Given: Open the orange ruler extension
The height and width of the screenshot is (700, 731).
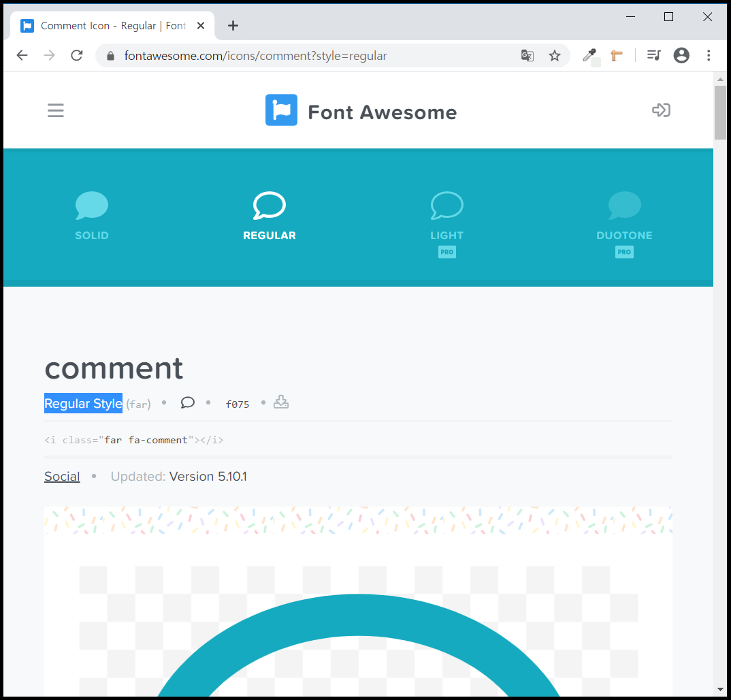Looking at the screenshot, I should 617,56.
